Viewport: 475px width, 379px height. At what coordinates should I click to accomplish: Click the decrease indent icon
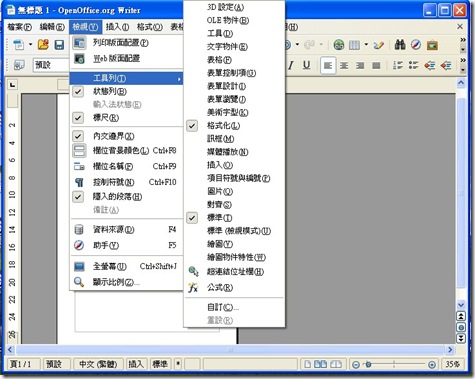pos(430,65)
